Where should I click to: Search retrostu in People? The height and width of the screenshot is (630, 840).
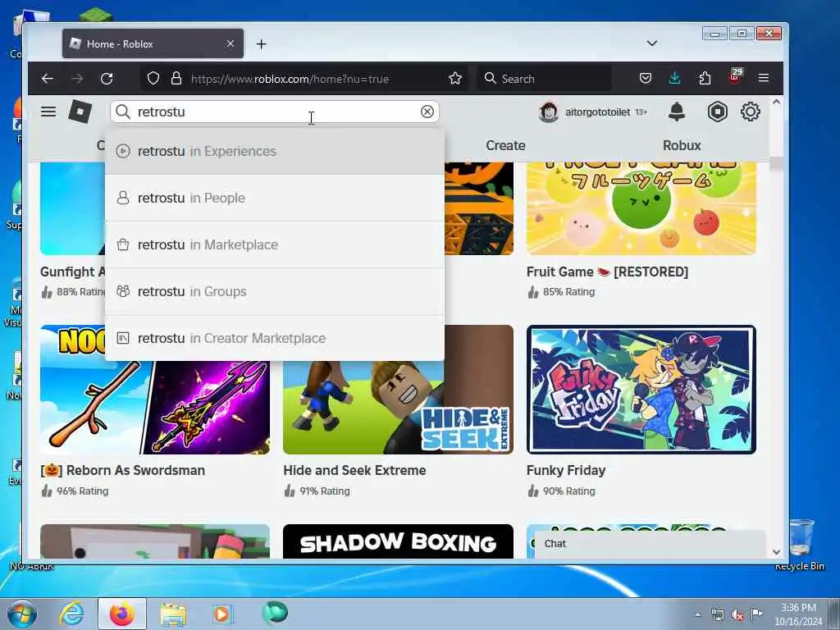coord(274,198)
